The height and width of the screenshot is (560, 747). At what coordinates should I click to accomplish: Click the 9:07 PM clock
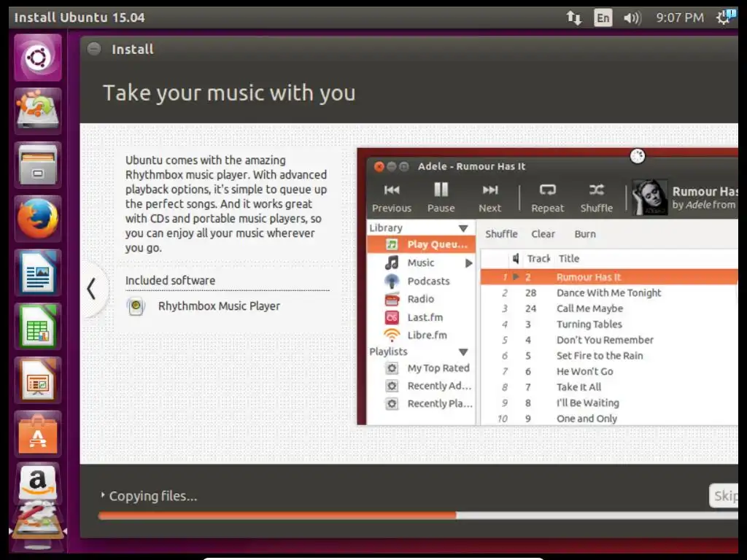(679, 18)
